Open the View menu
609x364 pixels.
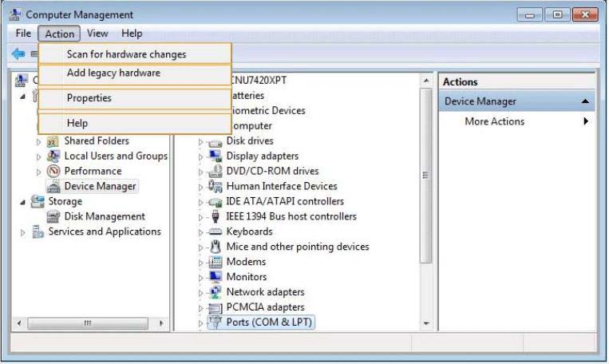pos(97,34)
